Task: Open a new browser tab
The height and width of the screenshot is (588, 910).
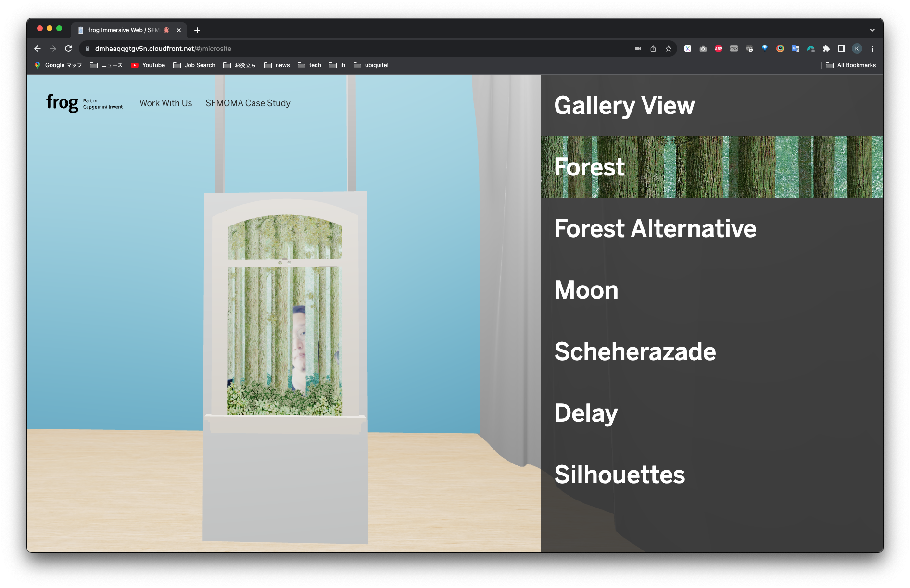Action: pyautogui.click(x=197, y=30)
